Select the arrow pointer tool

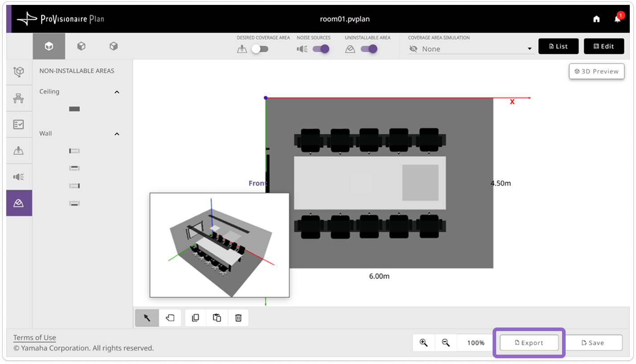(147, 318)
